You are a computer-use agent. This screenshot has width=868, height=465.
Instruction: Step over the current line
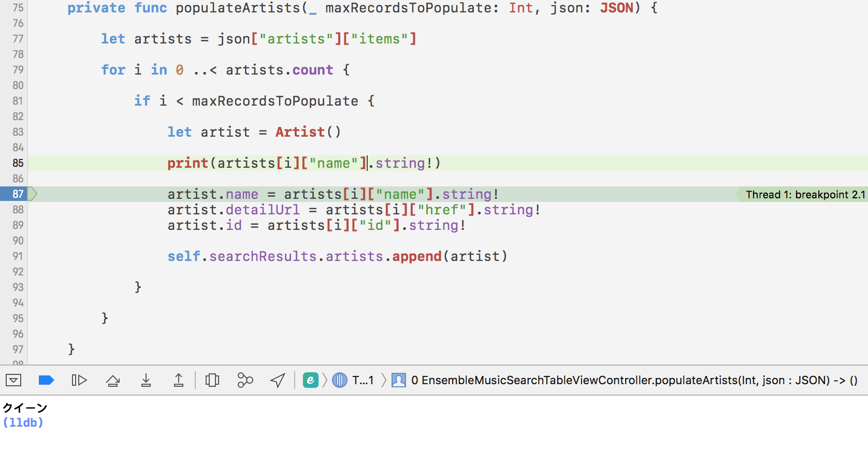pyautogui.click(x=113, y=381)
